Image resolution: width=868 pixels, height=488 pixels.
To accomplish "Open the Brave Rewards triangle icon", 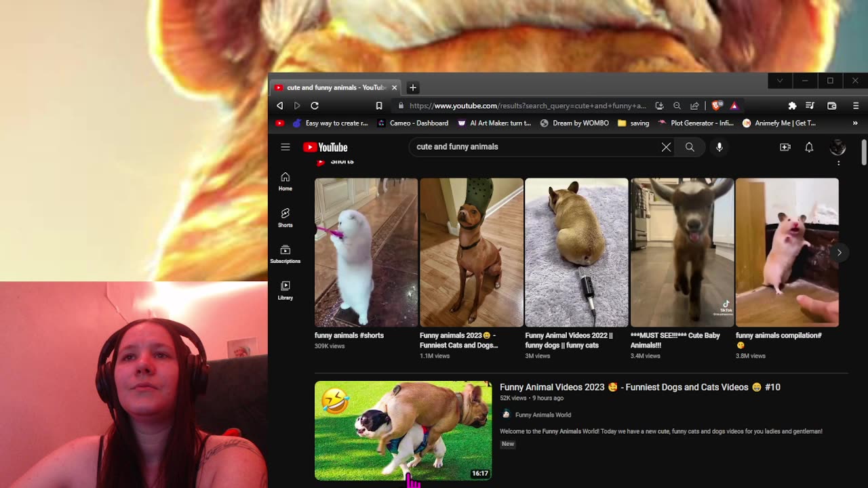I will tap(734, 106).
